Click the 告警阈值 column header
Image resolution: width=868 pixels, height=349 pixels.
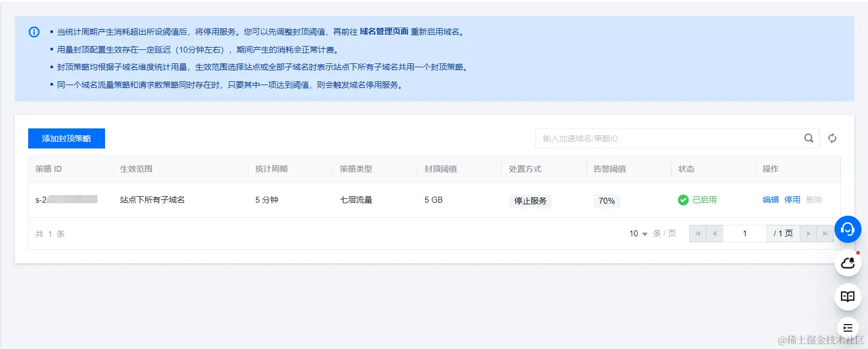tap(610, 169)
